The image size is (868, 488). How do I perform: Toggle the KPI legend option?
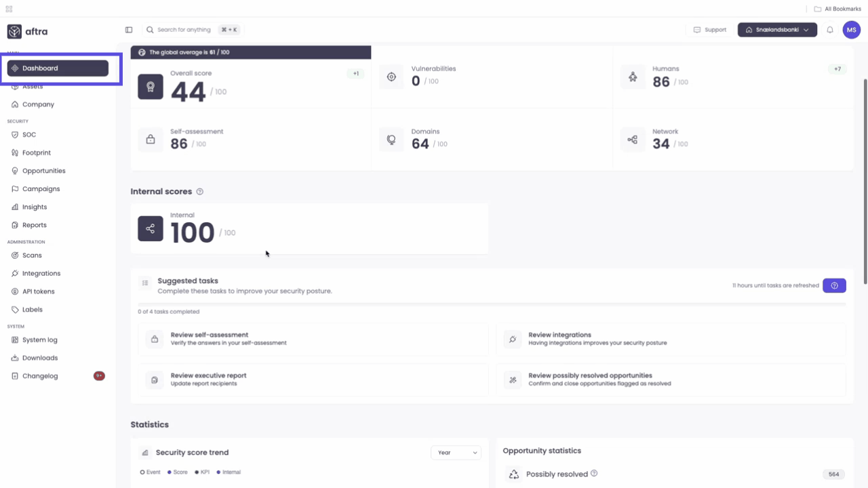(x=201, y=472)
